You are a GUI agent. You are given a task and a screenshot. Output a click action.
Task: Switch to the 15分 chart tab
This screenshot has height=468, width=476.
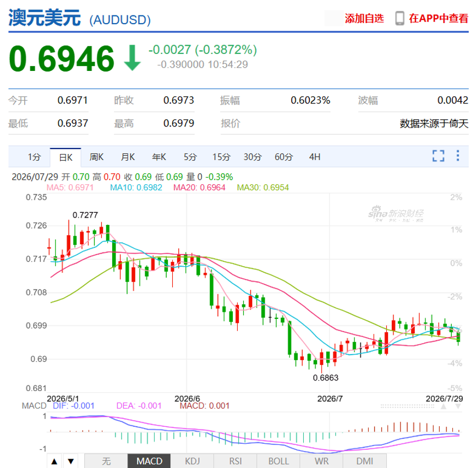(221, 157)
